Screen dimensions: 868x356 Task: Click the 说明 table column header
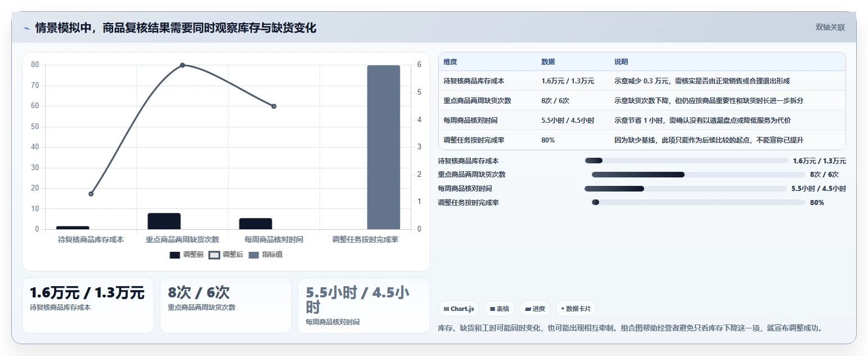[x=621, y=62]
